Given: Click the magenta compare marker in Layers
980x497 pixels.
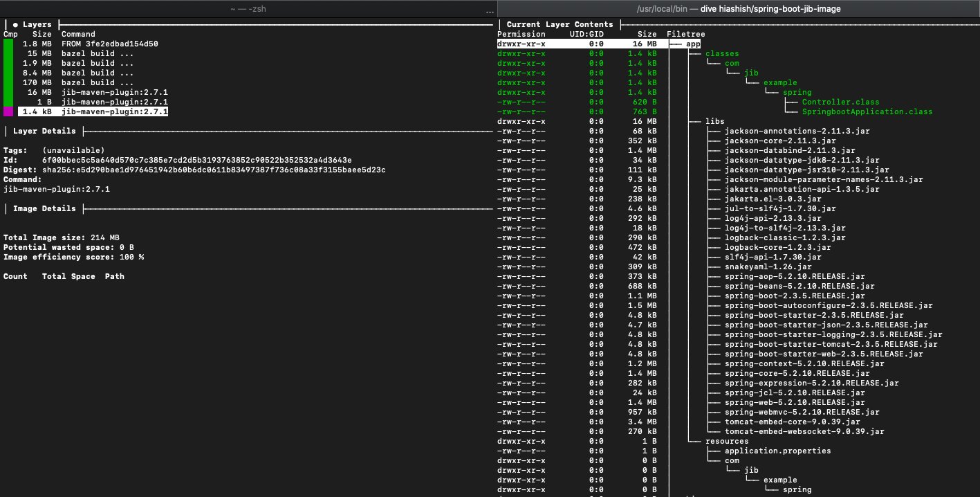Looking at the screenshot, I should coord(8,111).
